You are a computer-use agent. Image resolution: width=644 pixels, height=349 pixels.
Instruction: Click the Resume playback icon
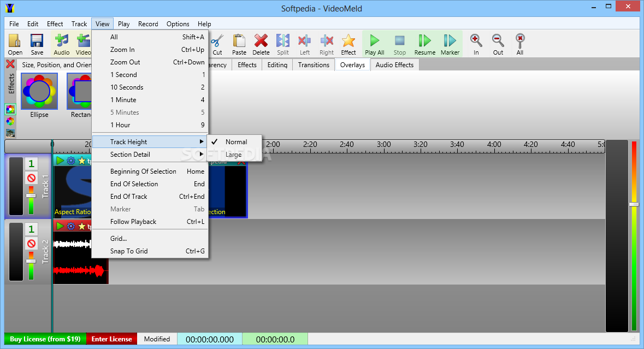pos(424,44)
